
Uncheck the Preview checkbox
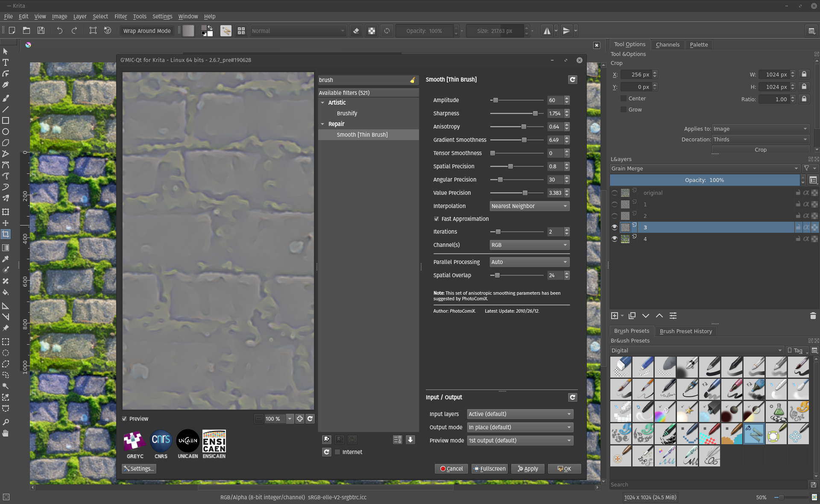tap(125, 419)
